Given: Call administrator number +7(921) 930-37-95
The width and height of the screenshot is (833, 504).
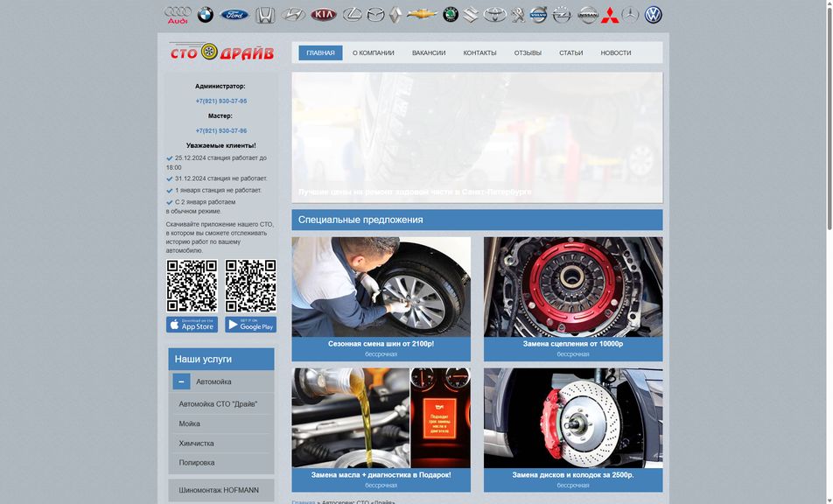Looking at the screenshot, I should tap(221, 101).
